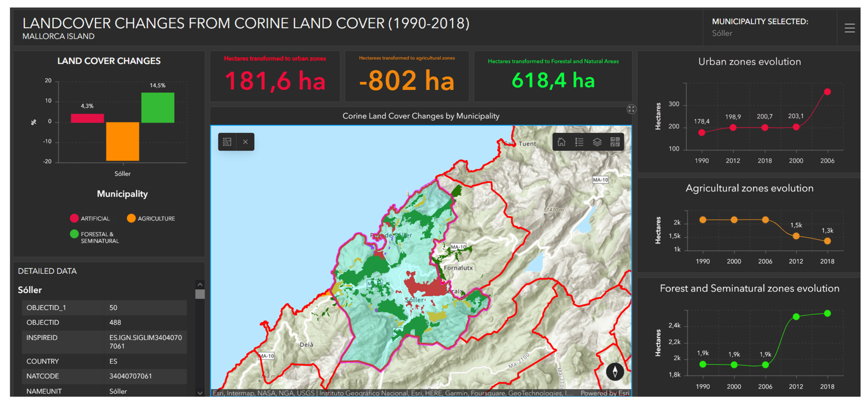Select the 1990 forest point 1,9k
This screenshot has height=404, width=868.
pyautogui.click(x=703, y=364)
